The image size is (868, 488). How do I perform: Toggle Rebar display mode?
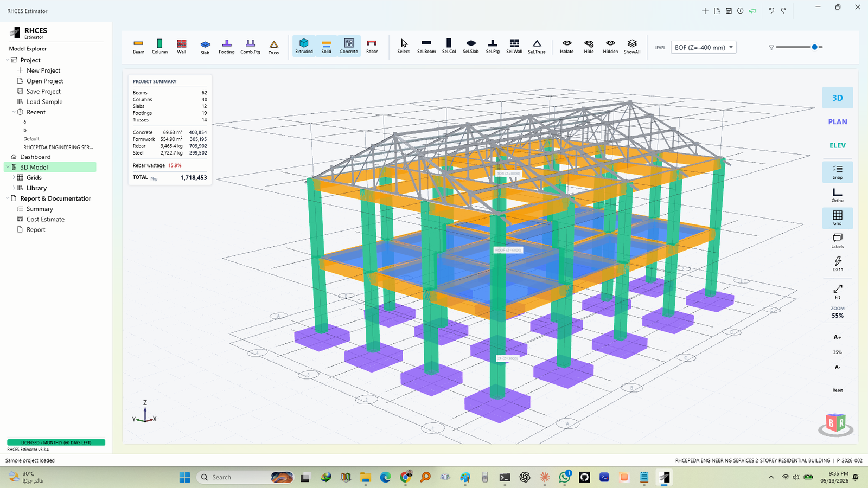pyautogui.click(x=372, y=46)
